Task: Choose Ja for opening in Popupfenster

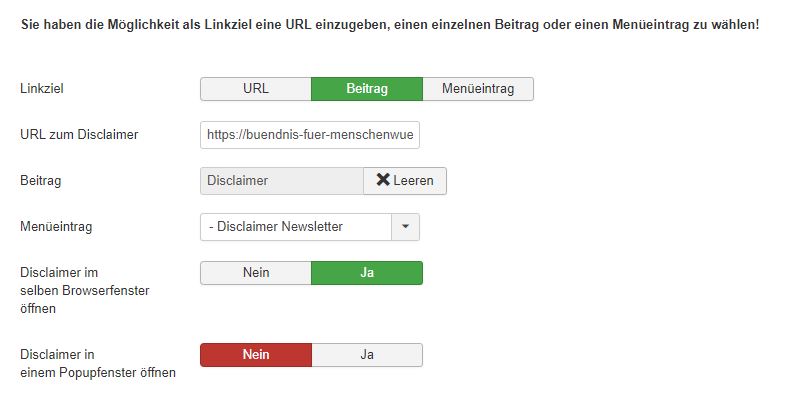Action: [367, 355]
